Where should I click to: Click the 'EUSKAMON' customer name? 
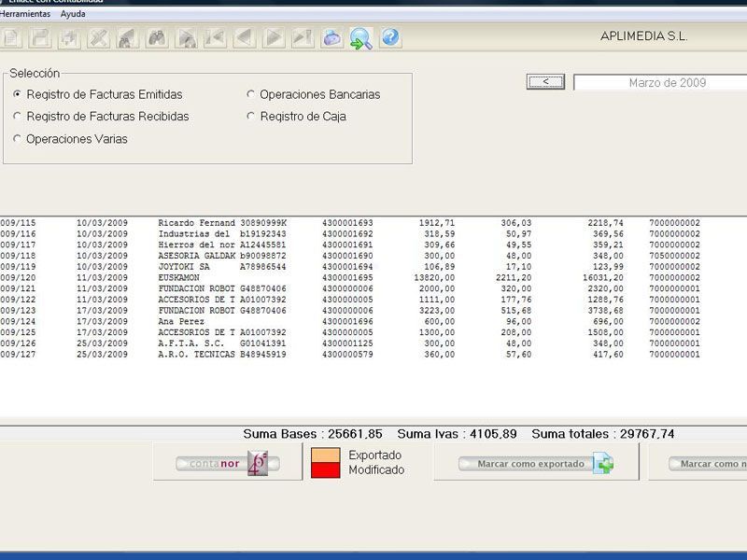(x=178, y=277)
